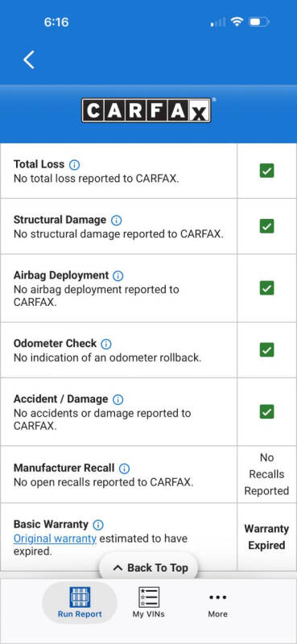Viewport: 297px width, 644px height.
Task: View info for Accident / Damage
Action: (118, 399)
